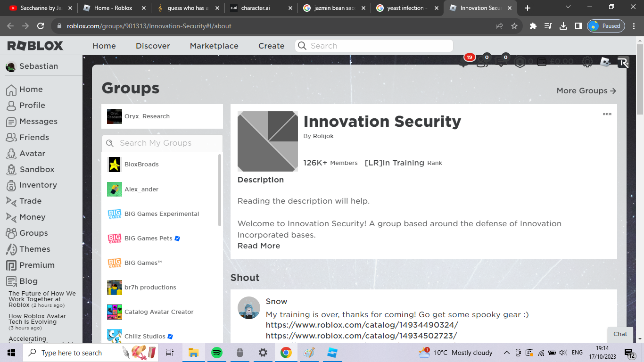Image resolution: width=644 pixels, height=362 pixels.
Task: Select Alex_ander group in list
Action: (159, 189)
